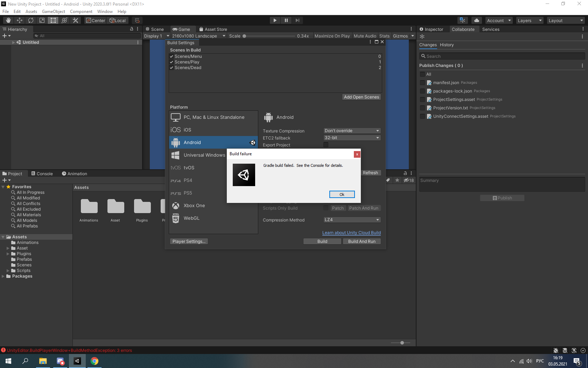Open Build Settings window options menu

(x=370, y=42)
